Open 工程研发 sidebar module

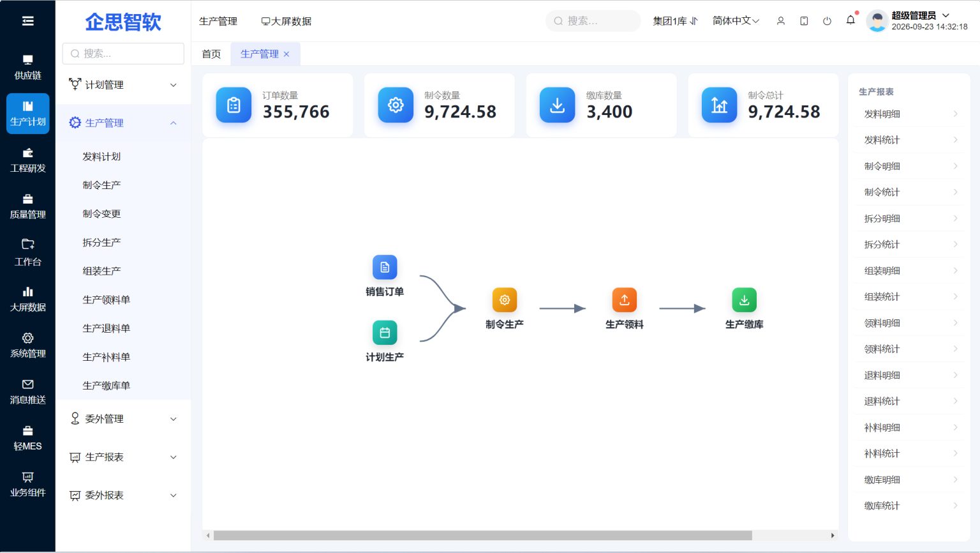coord(27,160)
